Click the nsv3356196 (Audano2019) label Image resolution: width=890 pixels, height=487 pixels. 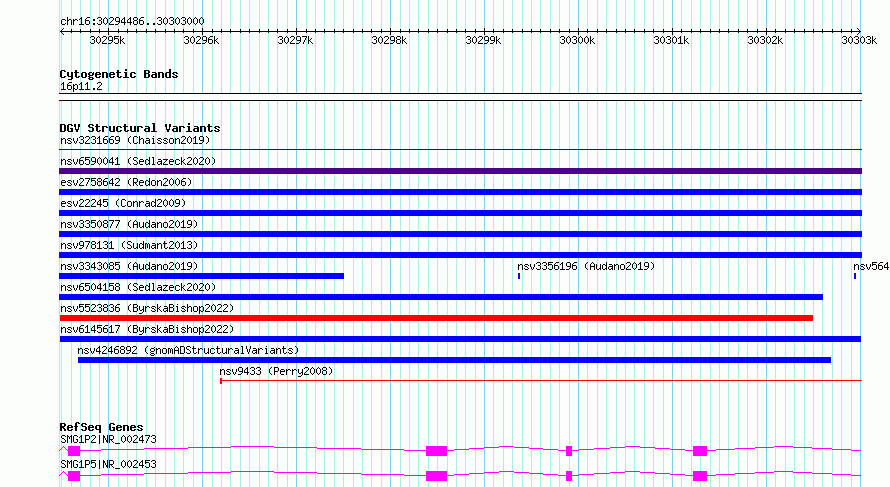pyautogui.click(x=586, y=266)
